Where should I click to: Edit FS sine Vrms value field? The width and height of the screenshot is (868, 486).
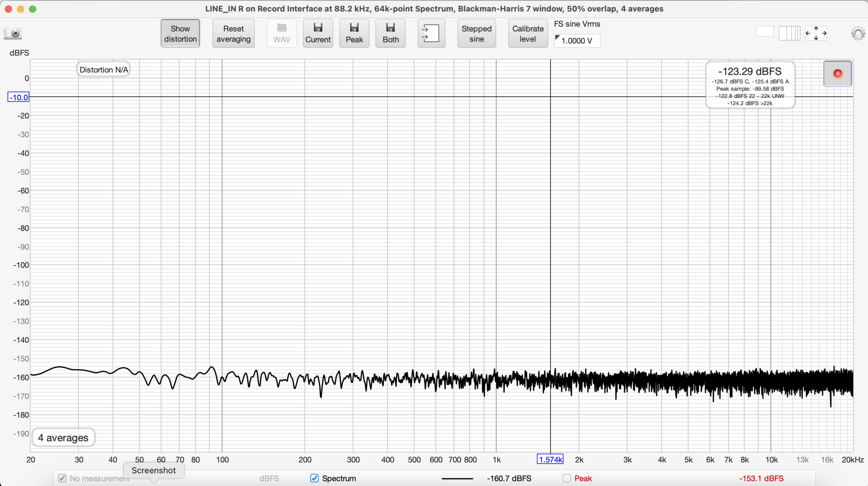[x=577, y=41]
